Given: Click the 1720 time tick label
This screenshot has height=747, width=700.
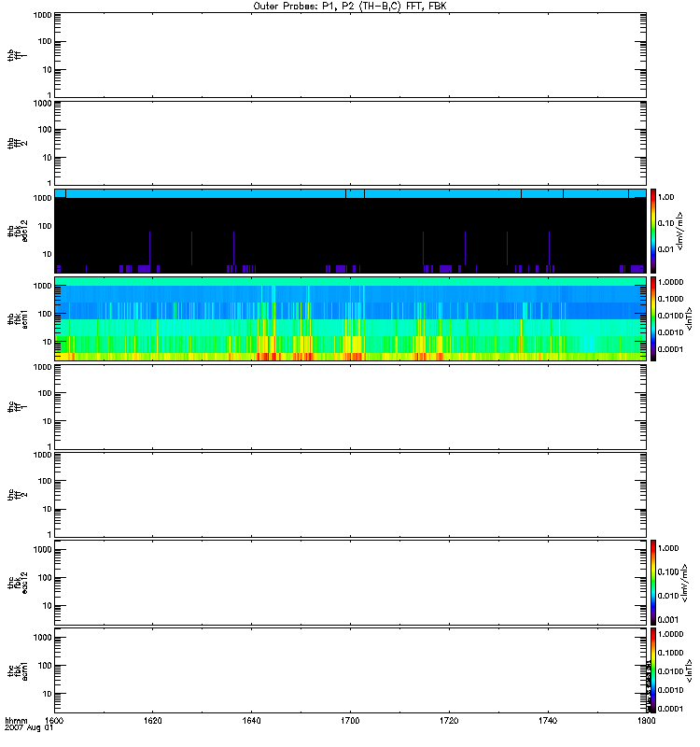Looking at the screenshot, I should coord(448,721).
